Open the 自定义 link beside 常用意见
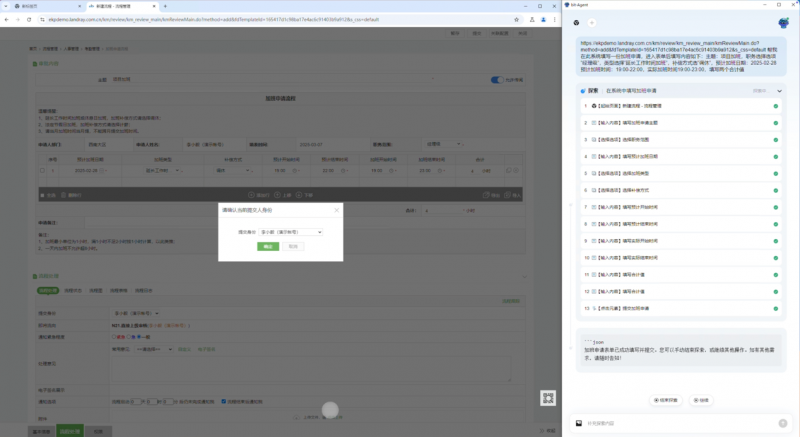800x437 pixels. click(184, 349)
